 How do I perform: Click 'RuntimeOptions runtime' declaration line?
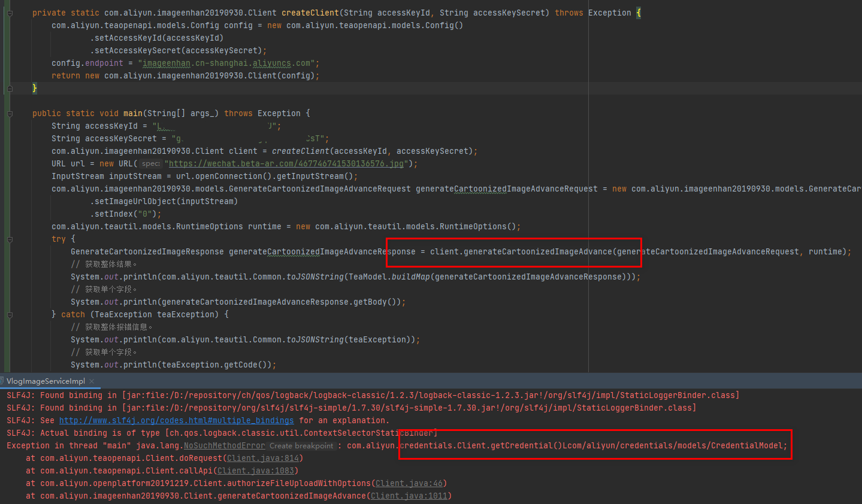(x=286, y=226)
